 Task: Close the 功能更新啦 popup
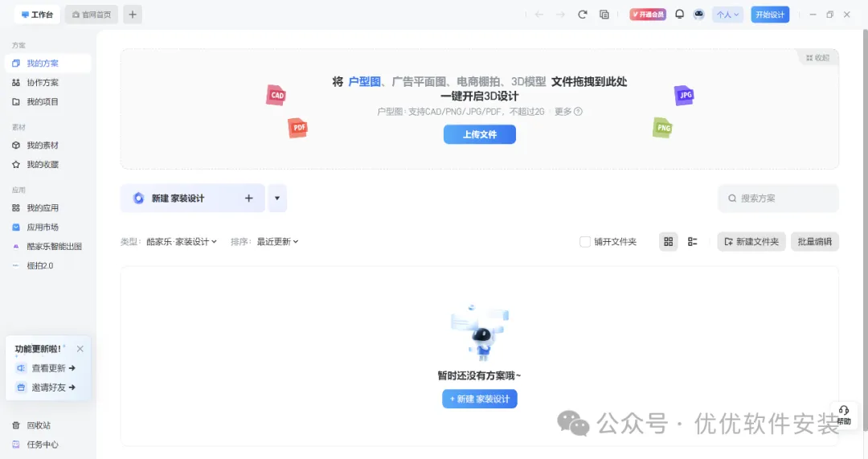coord(80,349)
